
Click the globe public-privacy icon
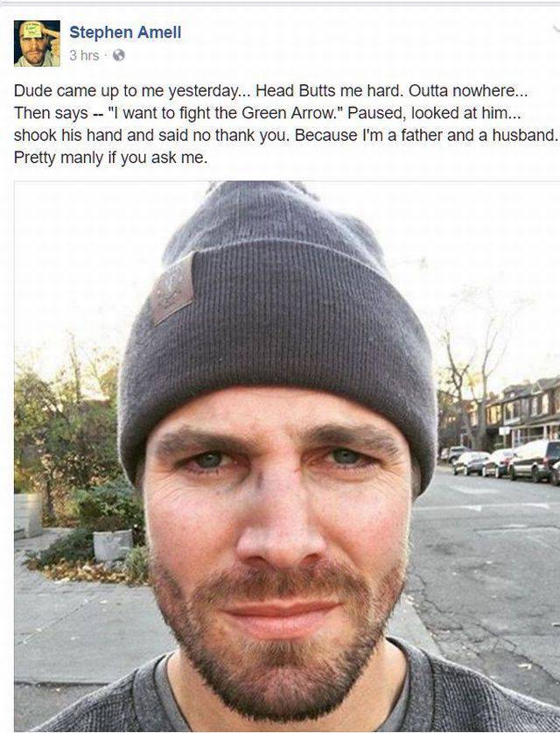119,55
